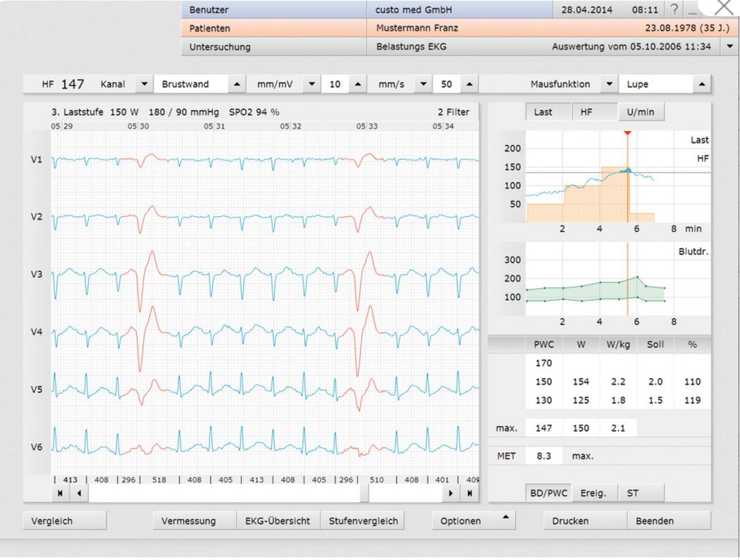Toggle the U/min graph view
The image size is (740, 560).
click(x=641, y=112)
